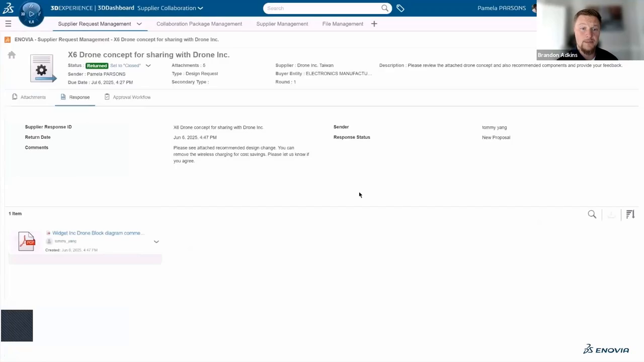
Task: Click the Returned status badge
Action: pyautogui.click(x=97, y=65)
